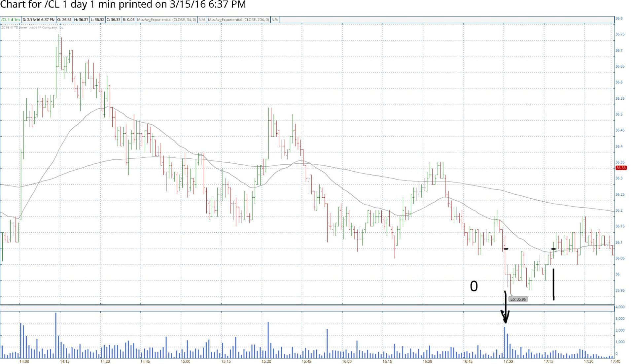Image resolution: width=634 pixels, height=364 pixels.
Task: Select the MovAvgExponential (CLOSE, 34, 0) study label
Action: point(166,20)
